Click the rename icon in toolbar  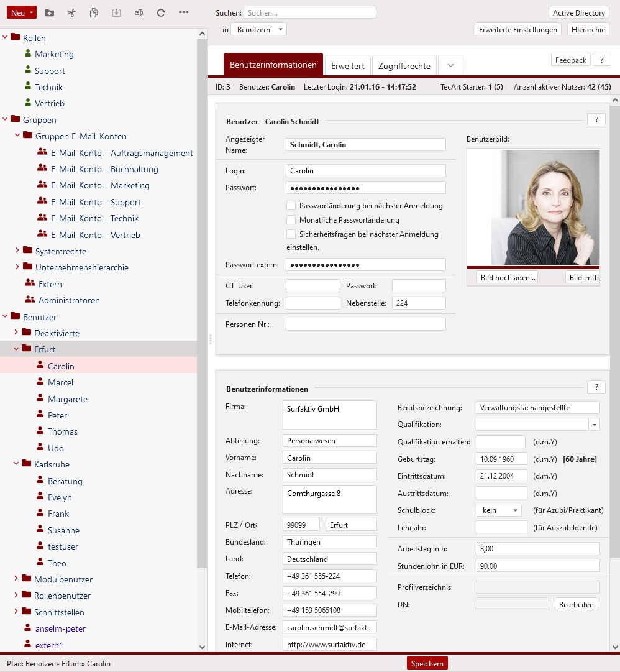139,12
